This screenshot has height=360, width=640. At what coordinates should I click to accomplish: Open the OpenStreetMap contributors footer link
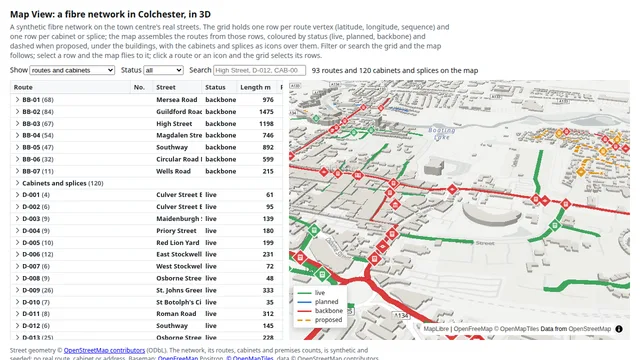(x=104, y=350)
